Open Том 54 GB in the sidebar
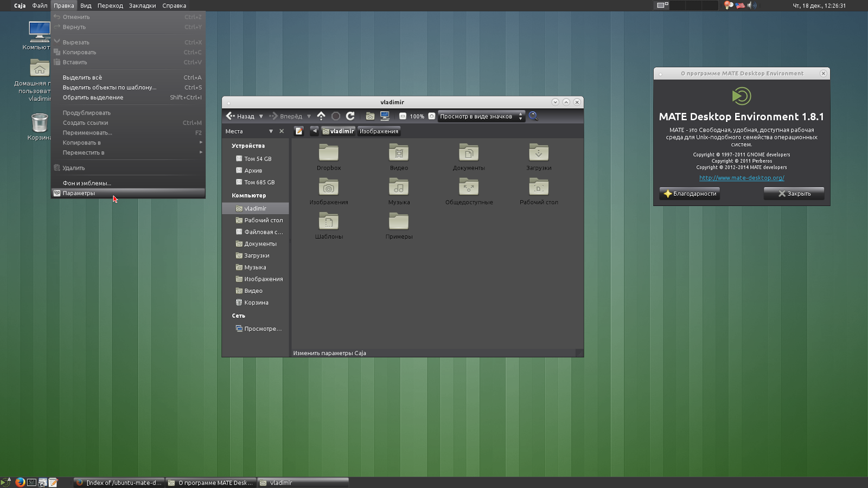Screen dimensions: 868x488 [255, 159]
